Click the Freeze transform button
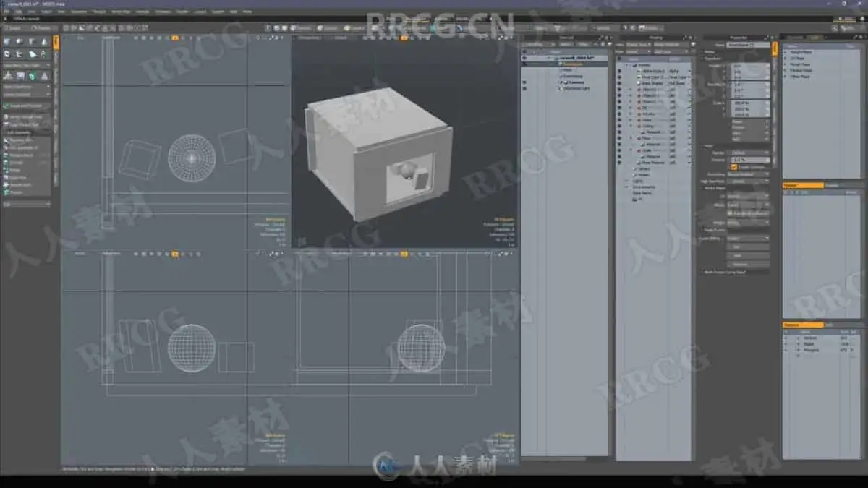 (751, 127)
